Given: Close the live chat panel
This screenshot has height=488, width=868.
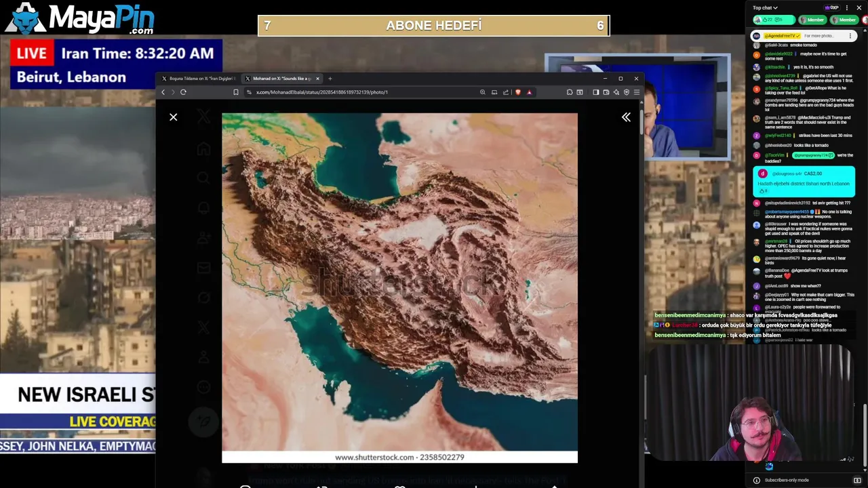Looking at the screenshot, I should point(859,7).
